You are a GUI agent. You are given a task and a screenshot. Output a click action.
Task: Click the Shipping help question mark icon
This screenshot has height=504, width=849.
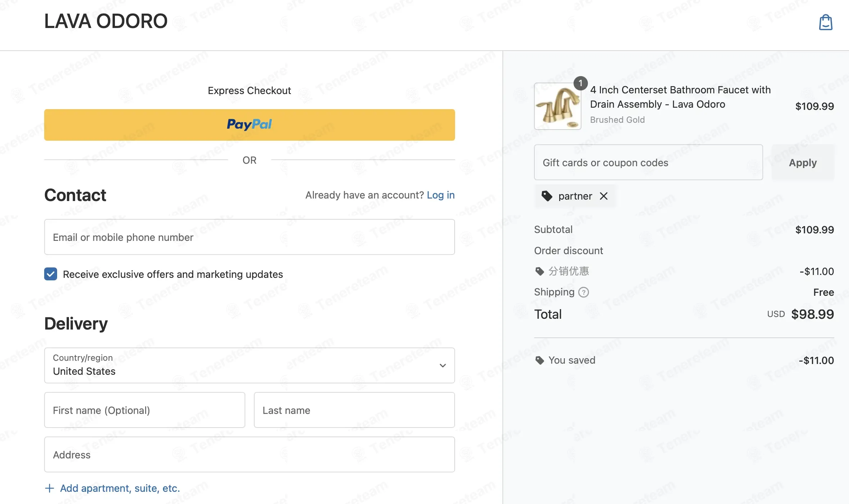584,292
